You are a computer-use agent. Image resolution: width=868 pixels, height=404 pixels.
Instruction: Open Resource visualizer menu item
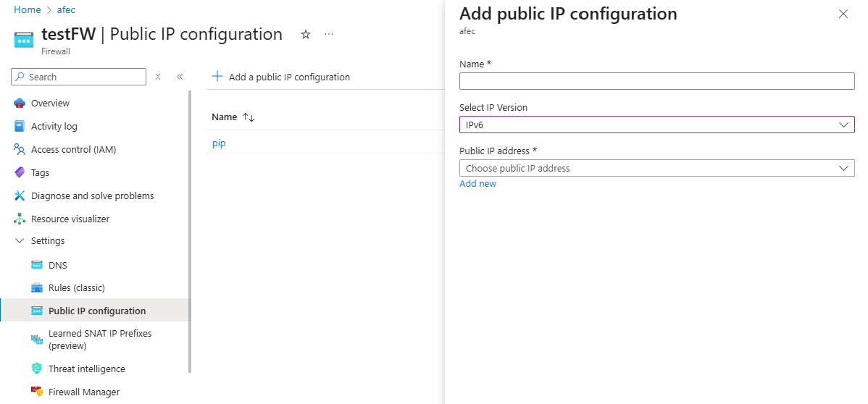click(70, 219)
